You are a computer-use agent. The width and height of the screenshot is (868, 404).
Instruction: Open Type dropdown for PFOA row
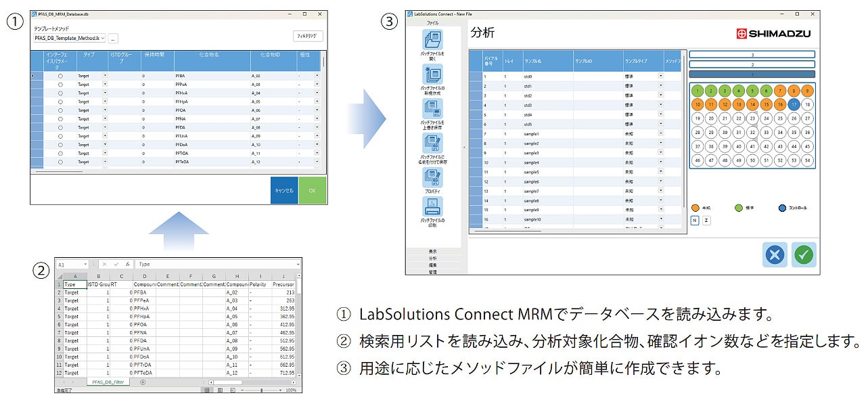105,110
